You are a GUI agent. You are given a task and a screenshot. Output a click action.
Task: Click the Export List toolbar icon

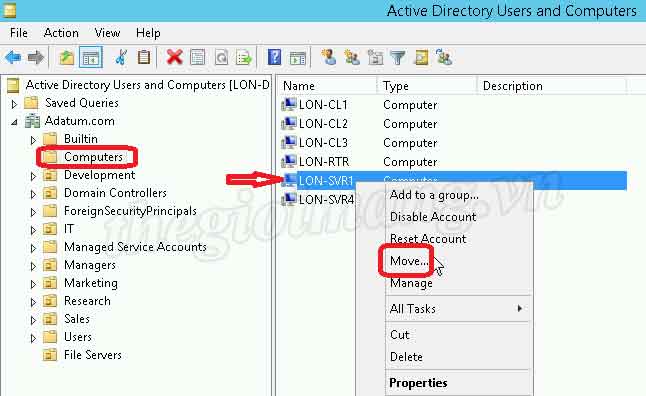244,57
